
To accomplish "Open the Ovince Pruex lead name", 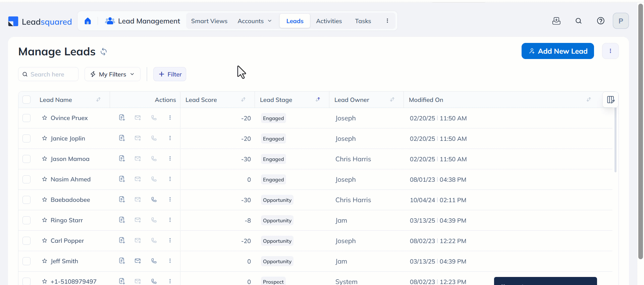I will point(69,118).
